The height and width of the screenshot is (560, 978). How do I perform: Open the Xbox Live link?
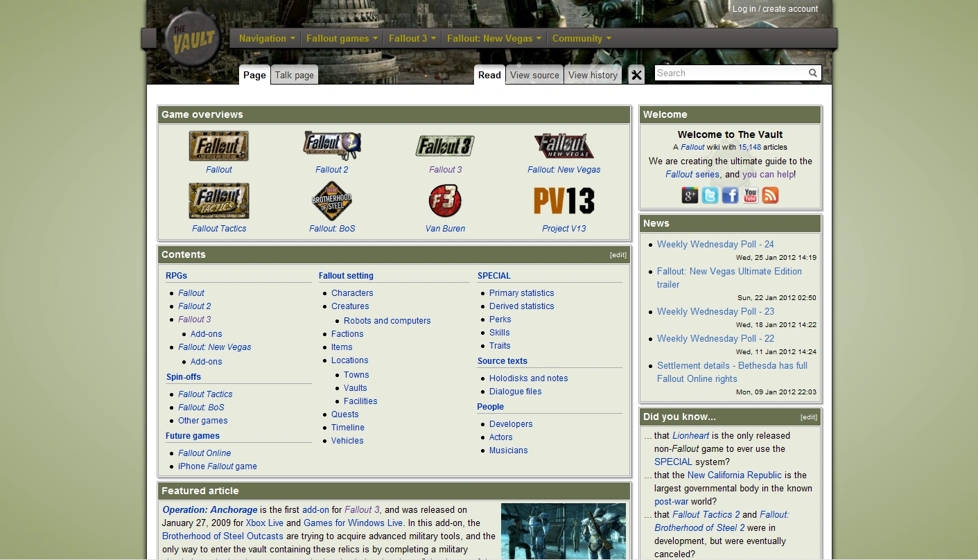[265, 523]
